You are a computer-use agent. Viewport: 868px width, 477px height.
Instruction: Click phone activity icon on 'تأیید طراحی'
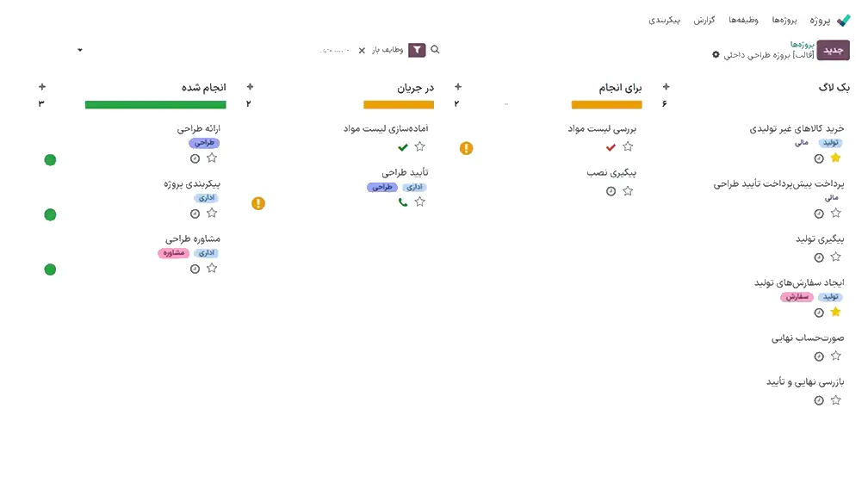pos(403,202)
